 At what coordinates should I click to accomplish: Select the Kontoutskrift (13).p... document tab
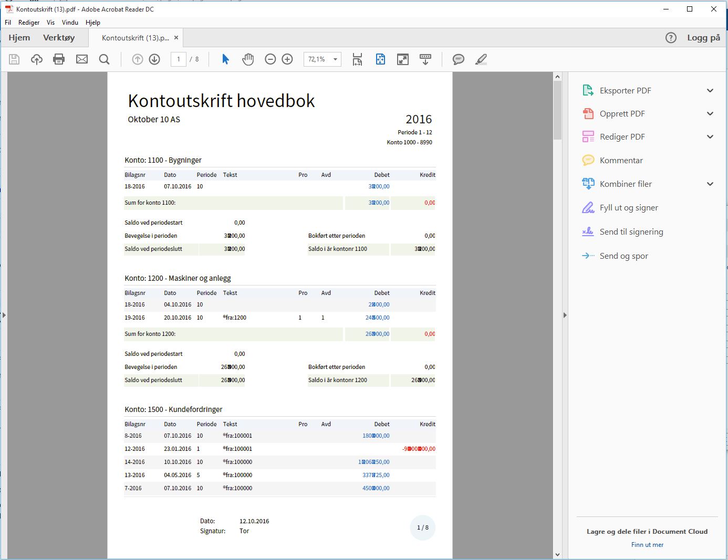pyautogui.click(x=136, y=38)
